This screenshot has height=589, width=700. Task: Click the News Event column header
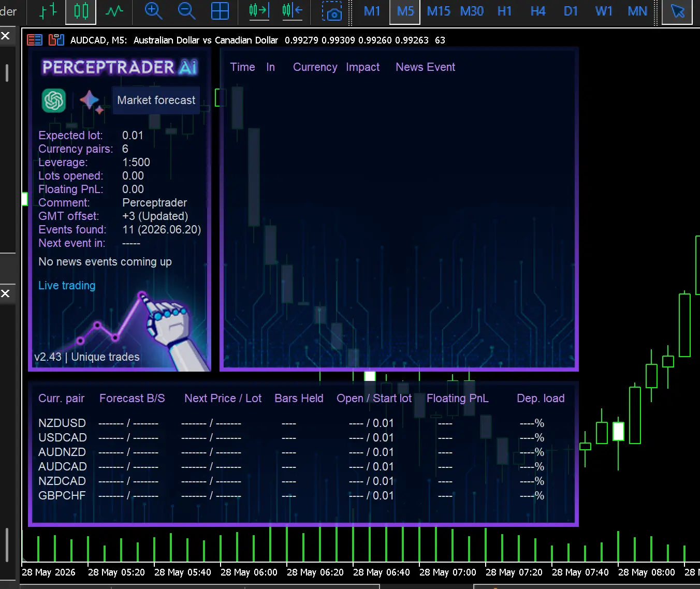pos(425,67)
